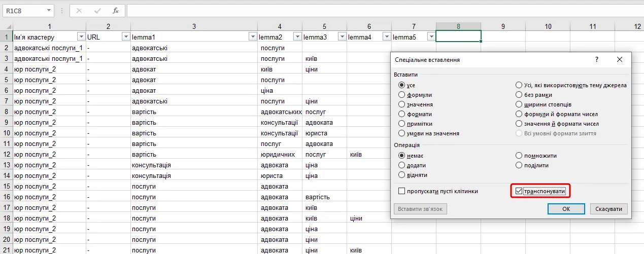Viewport: 644px width, 254px height.
Task: Confirm with the OK button
Action: [566, 209]
